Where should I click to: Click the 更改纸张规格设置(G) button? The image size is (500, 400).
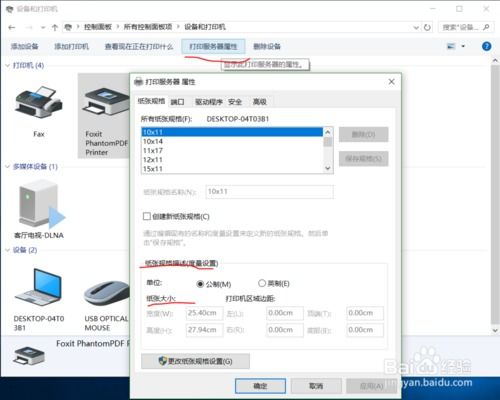[x=195, y=361]
